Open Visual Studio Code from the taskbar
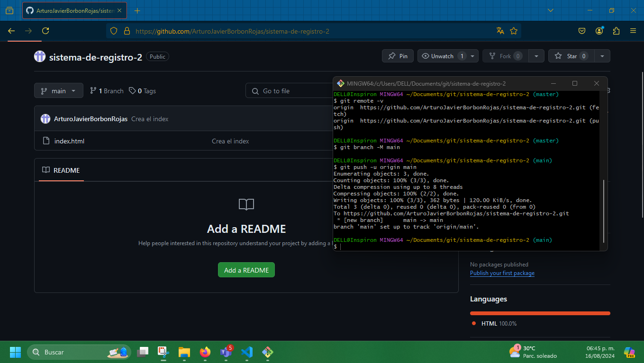Image resolution: width=644 pixels, height=363 pixels. coord(247,352)
